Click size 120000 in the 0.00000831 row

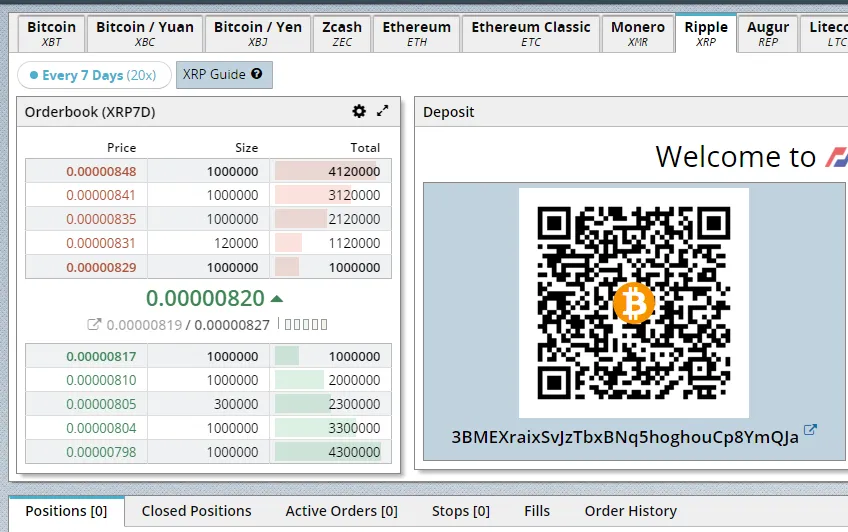click(236, 243)
